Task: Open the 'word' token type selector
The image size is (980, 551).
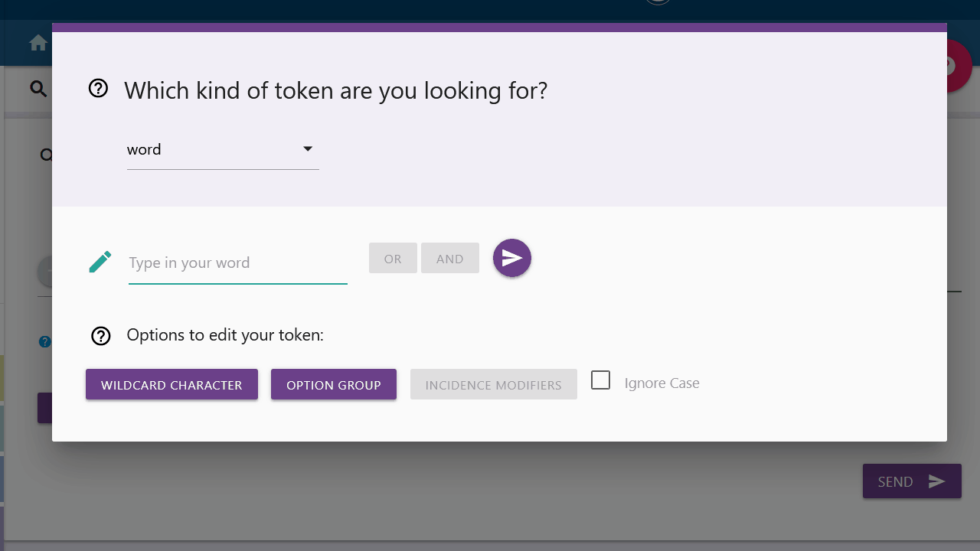Action: pyautogui.click(x=222, y=150)
